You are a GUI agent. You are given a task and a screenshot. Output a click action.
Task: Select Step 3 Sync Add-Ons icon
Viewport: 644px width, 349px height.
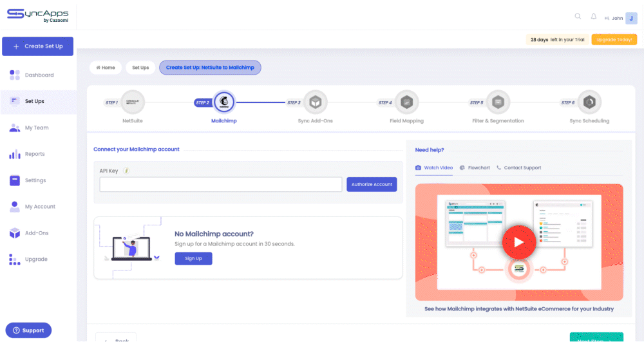316,102
